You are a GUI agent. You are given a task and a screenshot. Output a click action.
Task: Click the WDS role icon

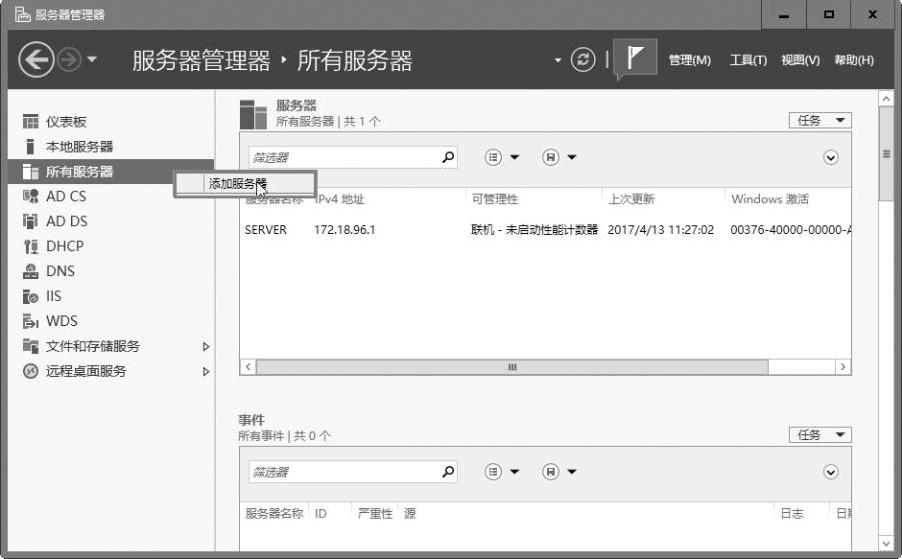tap(30, 321)
